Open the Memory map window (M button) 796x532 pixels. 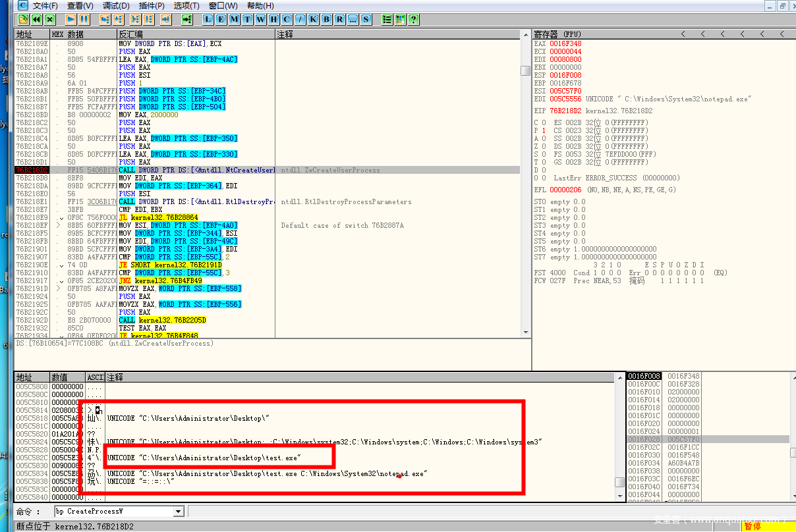(x=234, y=19)
